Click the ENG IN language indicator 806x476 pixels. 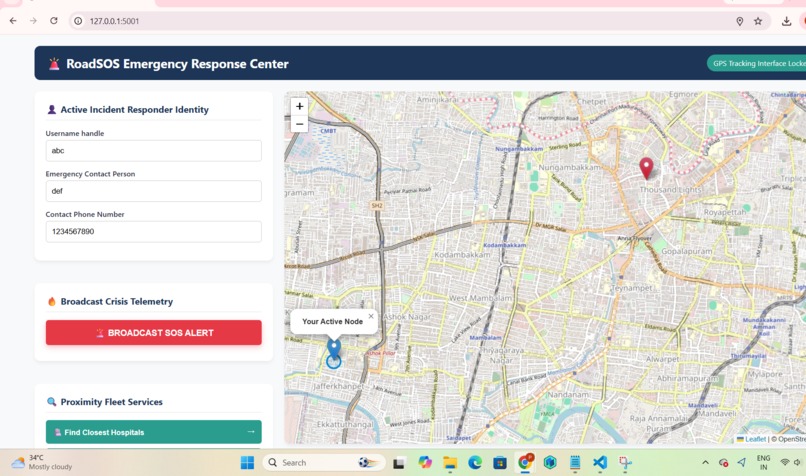point(763,462)
